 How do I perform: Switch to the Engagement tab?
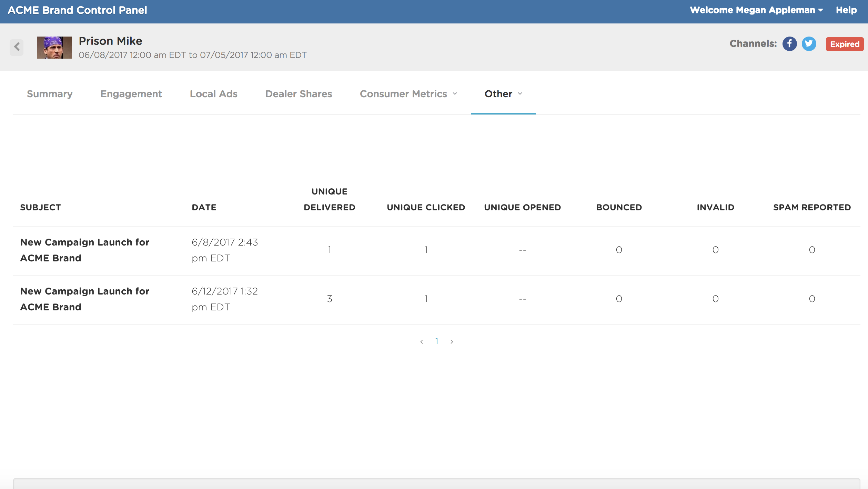click(x=131, y=94)
